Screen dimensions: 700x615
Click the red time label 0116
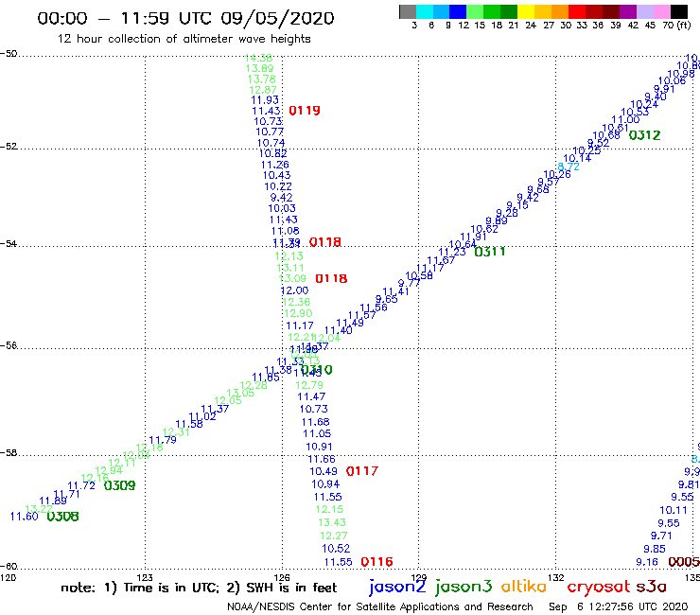376,562
